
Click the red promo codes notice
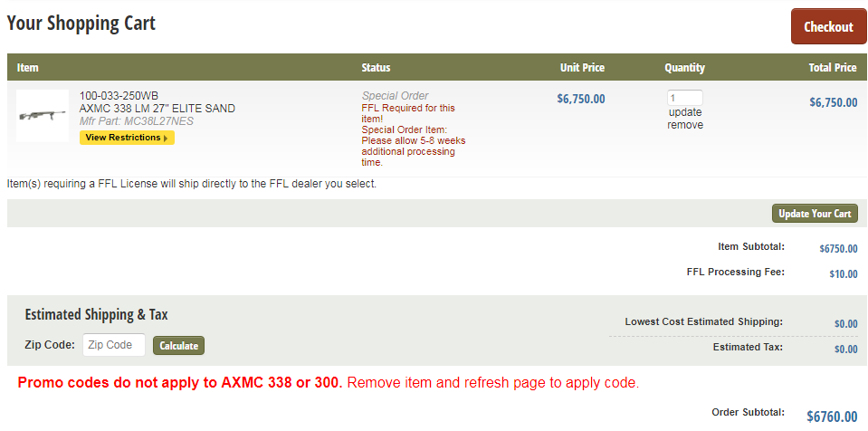(329, 383)
